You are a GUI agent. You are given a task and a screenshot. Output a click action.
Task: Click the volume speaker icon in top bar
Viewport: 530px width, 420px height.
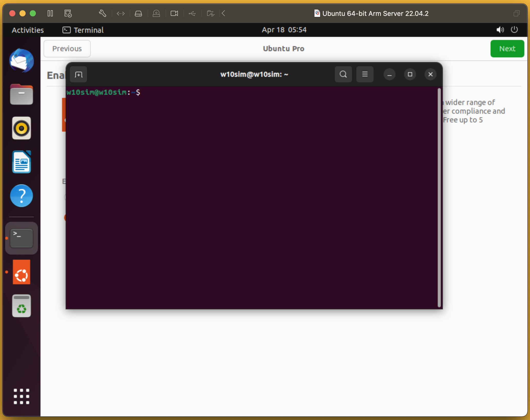tap(500, 30)
